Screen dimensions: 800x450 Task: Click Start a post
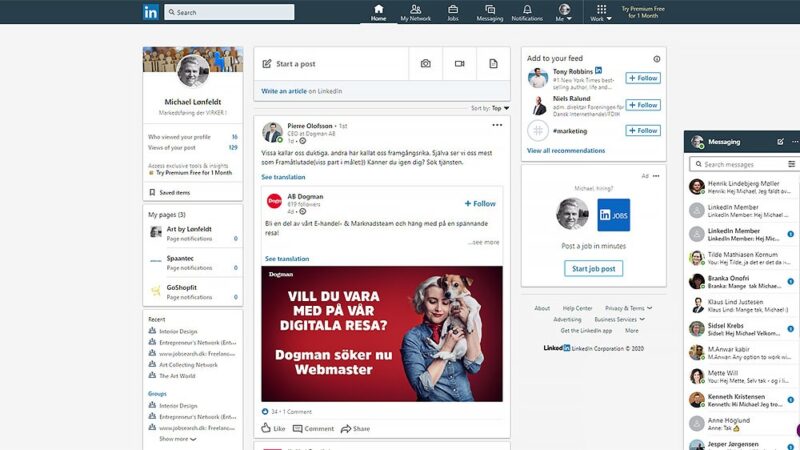click(x=331, y=64)
